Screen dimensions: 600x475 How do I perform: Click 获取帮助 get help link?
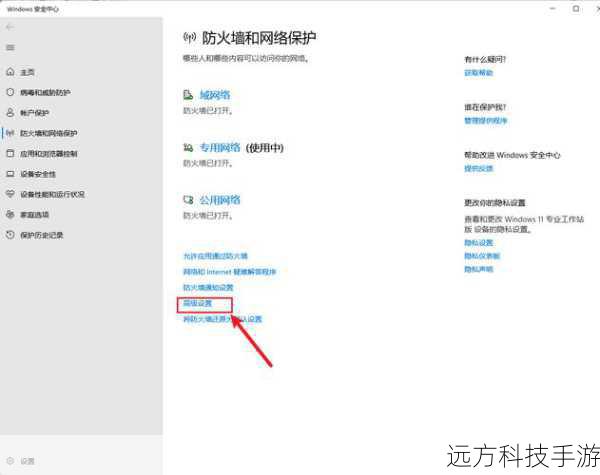[478, 72]
